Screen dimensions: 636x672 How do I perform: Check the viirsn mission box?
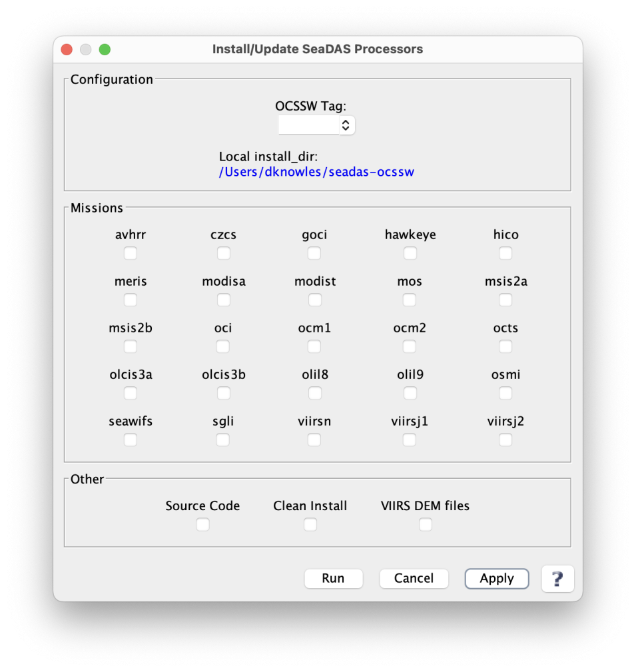[314, 440]
